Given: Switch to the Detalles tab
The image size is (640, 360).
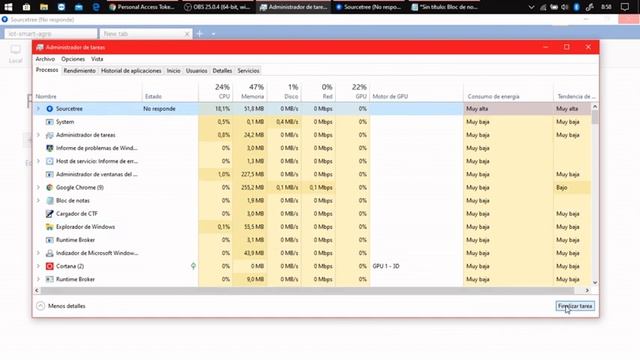Looking at the screenshot, I should (x=222, y=71).
